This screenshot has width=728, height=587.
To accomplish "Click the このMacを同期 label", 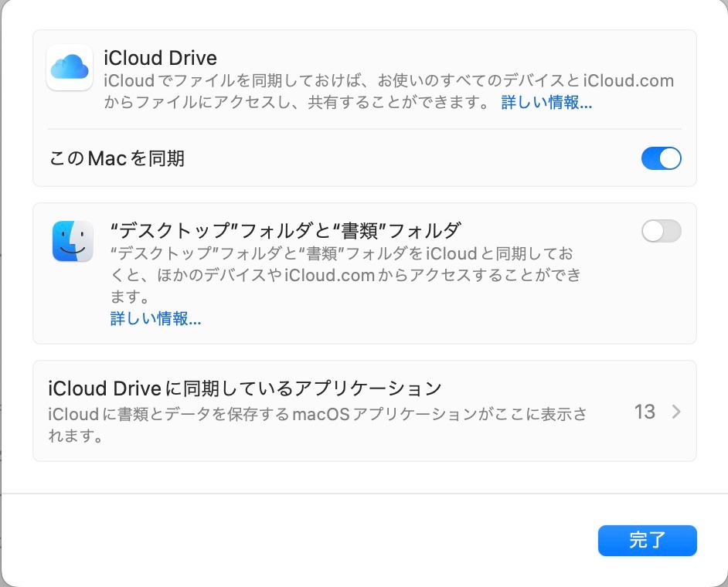I will coord(117,159).
